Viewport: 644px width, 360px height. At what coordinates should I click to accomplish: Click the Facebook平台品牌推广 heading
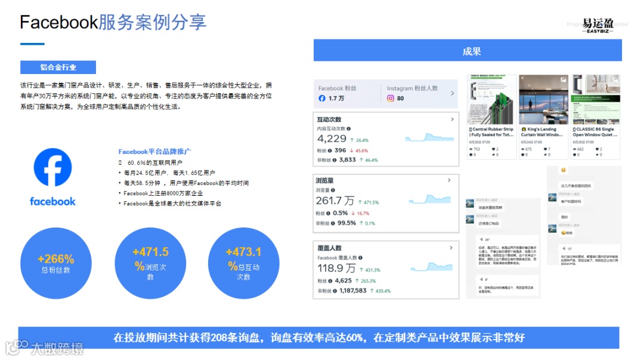click(155, 152)
